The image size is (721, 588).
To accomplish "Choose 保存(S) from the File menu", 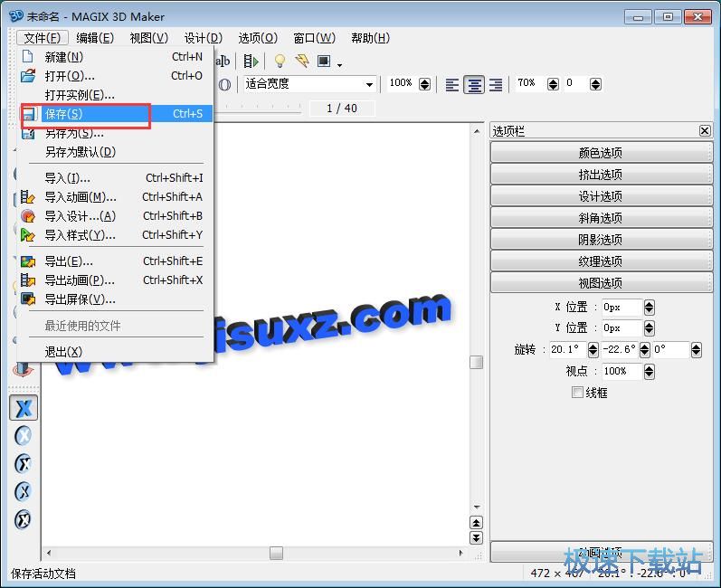I will click(116, 114).
